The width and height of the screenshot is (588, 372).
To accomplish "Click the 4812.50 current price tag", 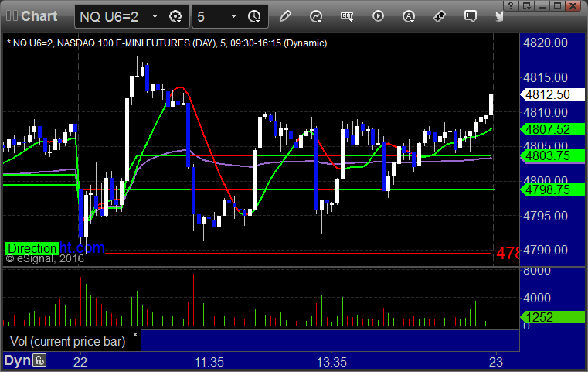I will click(x=552, y=94).
